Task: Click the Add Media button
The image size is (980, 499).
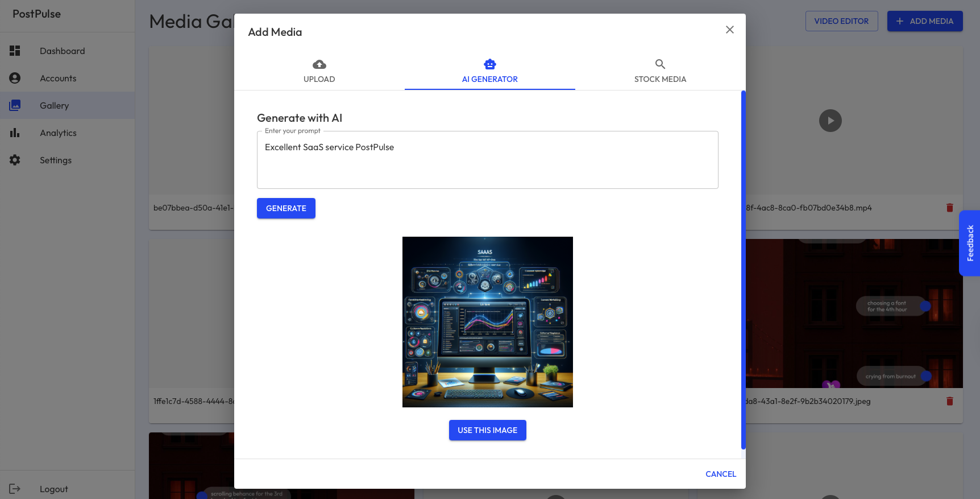Action: click(925, 21)
